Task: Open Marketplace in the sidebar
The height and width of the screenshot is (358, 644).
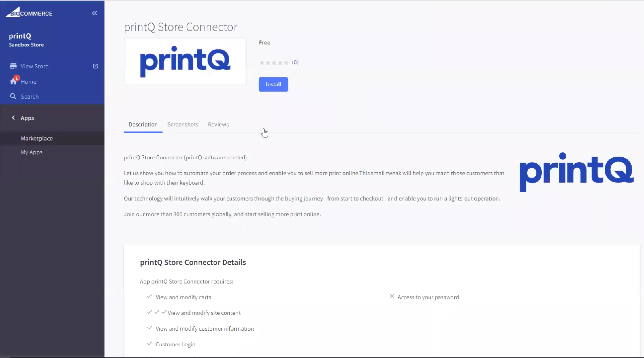Action: [x=37, y=139]
